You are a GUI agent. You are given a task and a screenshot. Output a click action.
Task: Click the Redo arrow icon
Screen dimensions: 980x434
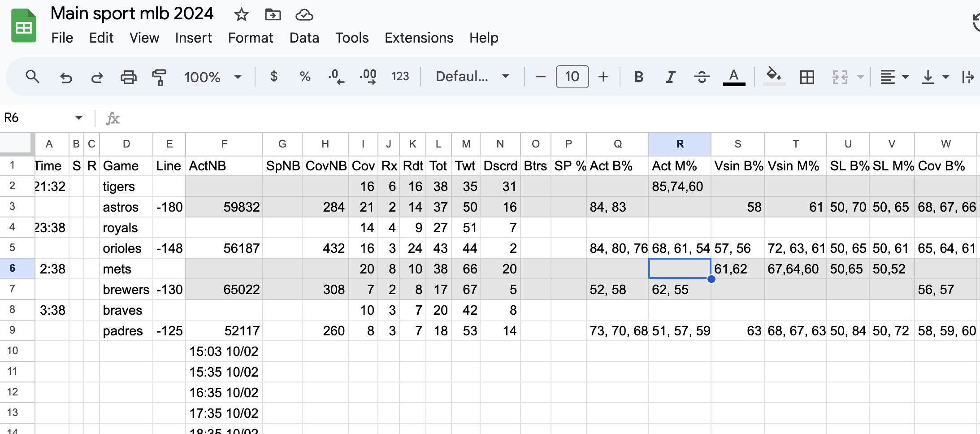97,77
